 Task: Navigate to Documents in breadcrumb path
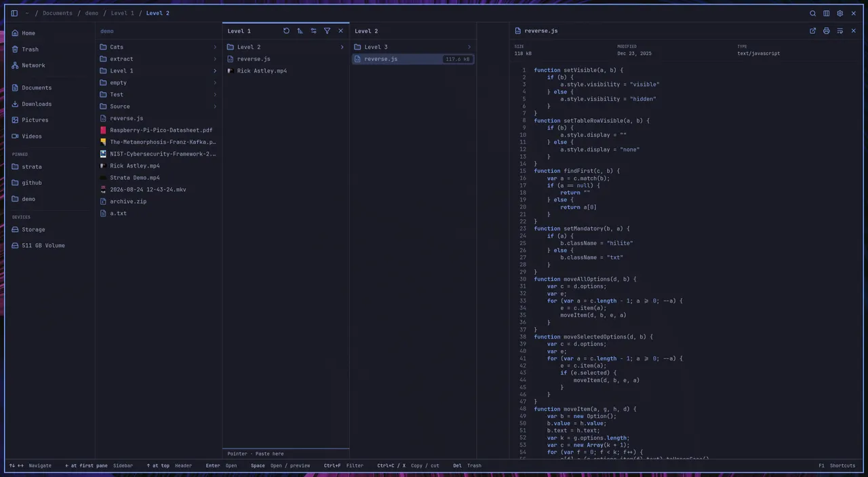(58, 13)
